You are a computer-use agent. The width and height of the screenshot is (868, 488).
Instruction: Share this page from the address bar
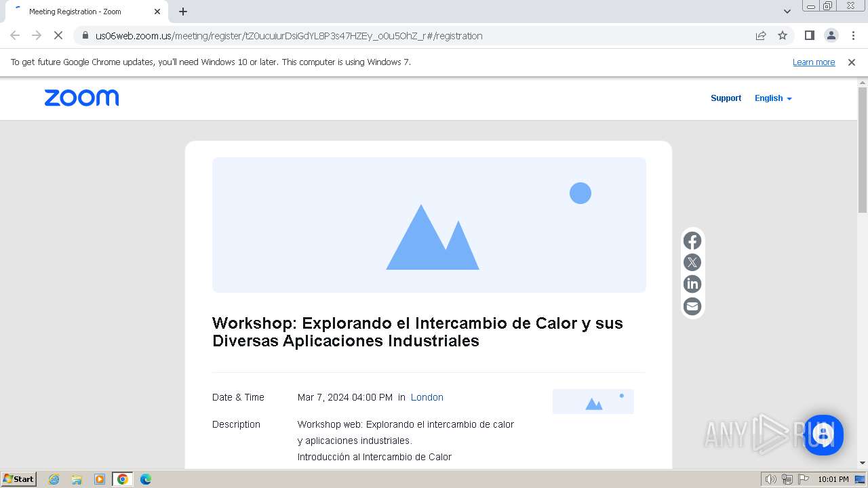761,35
